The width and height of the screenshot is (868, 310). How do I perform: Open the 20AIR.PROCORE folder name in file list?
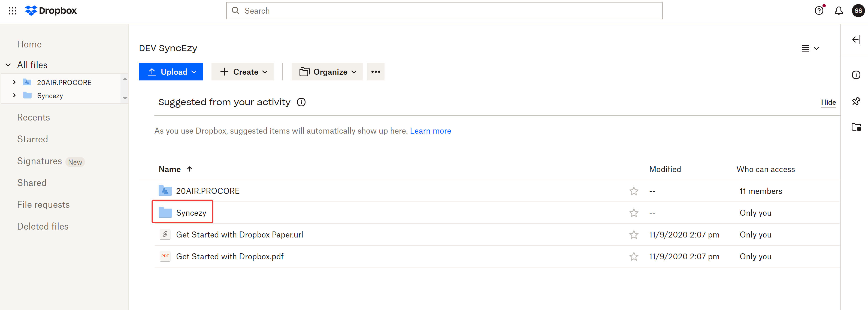click(208, 191)
